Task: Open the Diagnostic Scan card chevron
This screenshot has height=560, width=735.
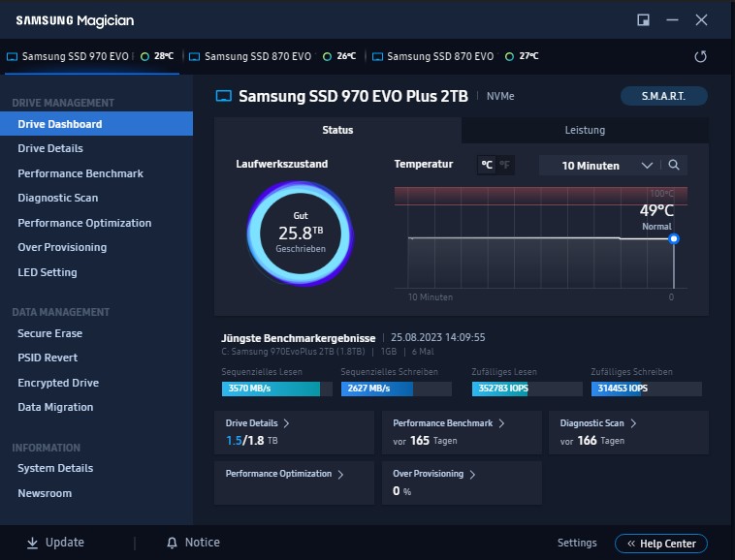Action: [x=633, y=423]
